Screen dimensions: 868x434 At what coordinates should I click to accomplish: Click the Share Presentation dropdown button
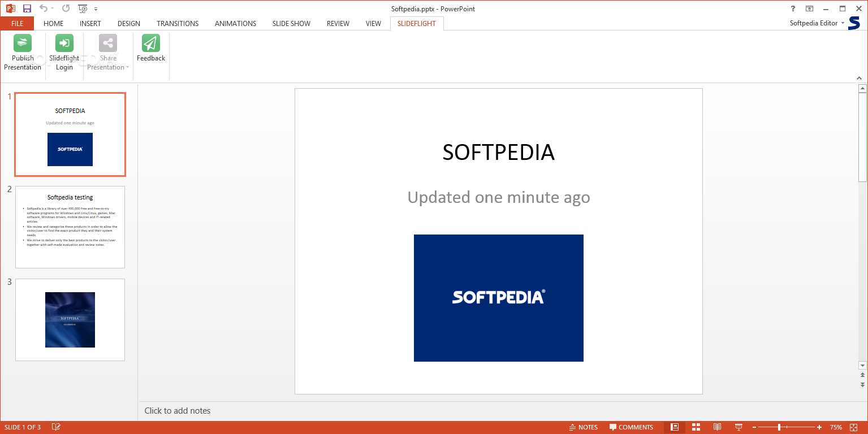(x=108, y=53)
